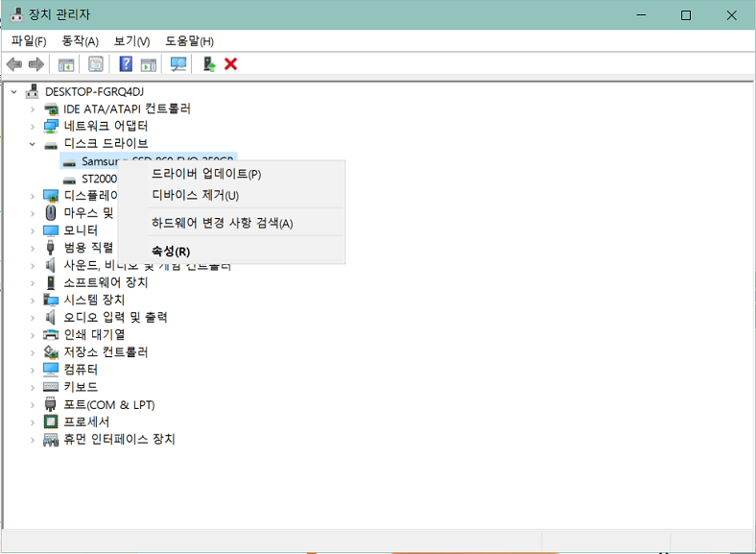Click the 휴먼 인터페이스 장치 icon
756x554 pixels.
pyautogui.click(x=51, y=439)
